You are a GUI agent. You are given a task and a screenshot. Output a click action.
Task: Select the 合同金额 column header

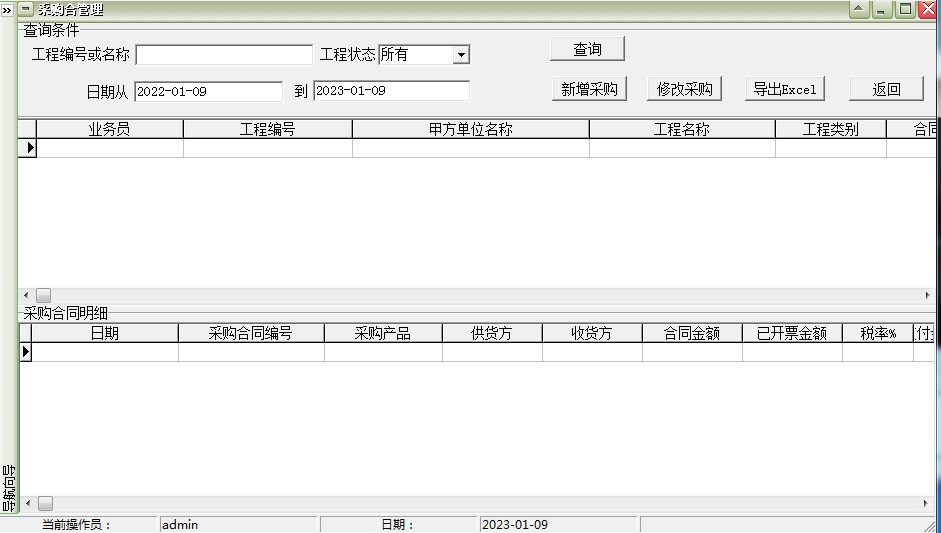pos(692,333)
